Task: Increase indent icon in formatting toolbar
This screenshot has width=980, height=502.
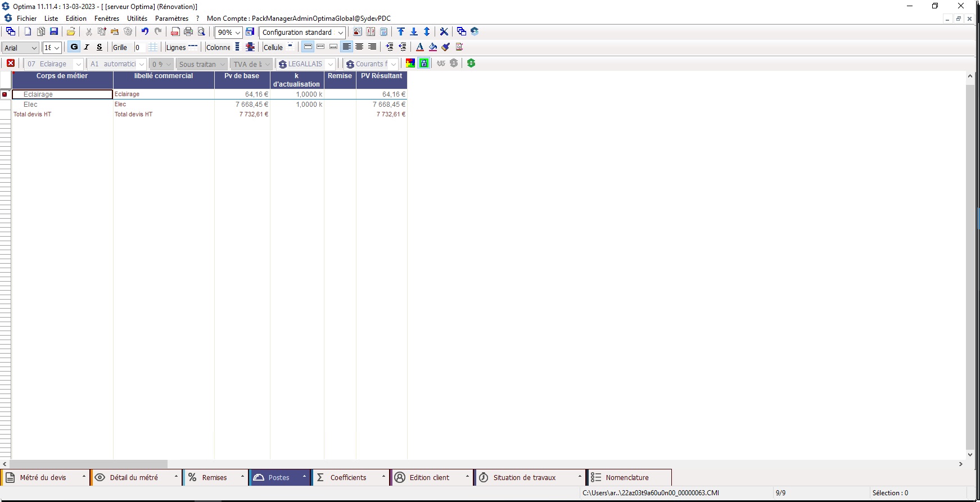Action: (x=390, y=47)
